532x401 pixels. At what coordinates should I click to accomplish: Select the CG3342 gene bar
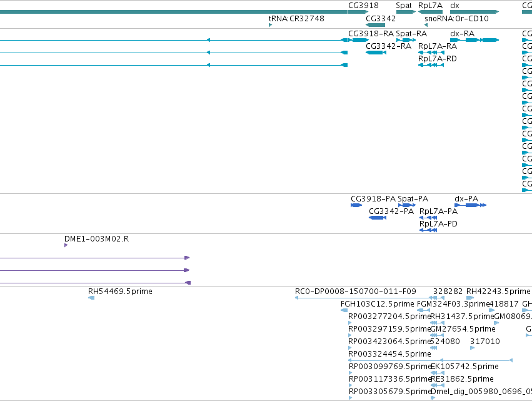(x=376, y=25)
